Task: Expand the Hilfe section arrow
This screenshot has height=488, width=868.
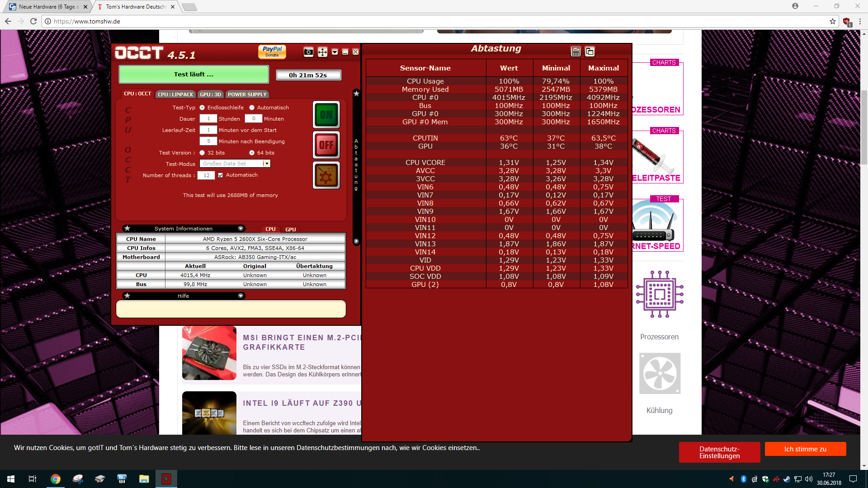Action: [241, 296]
